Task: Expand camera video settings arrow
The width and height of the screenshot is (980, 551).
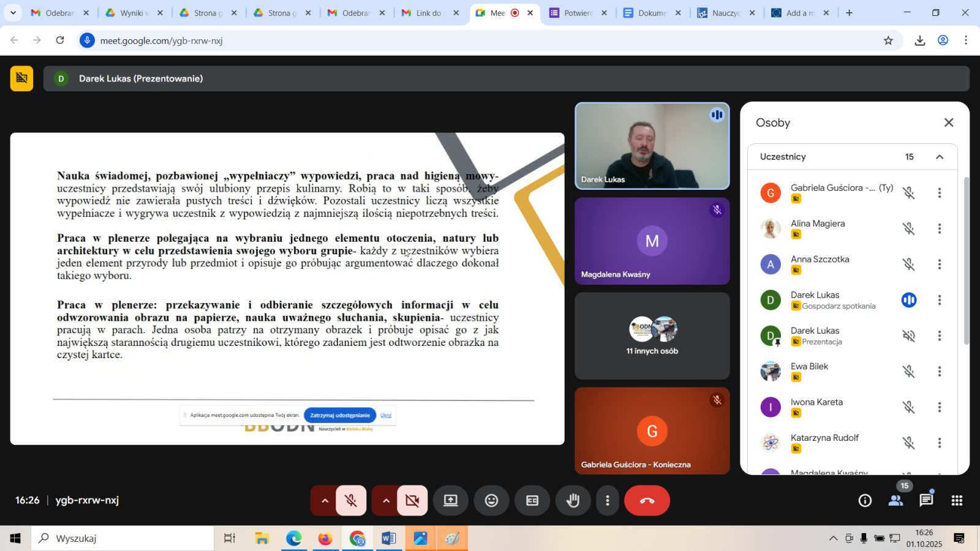Action: [x=386, y=501]
